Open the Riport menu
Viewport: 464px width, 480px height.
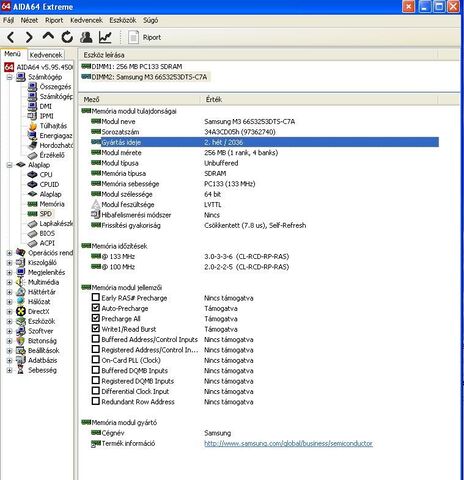point(54,20)
